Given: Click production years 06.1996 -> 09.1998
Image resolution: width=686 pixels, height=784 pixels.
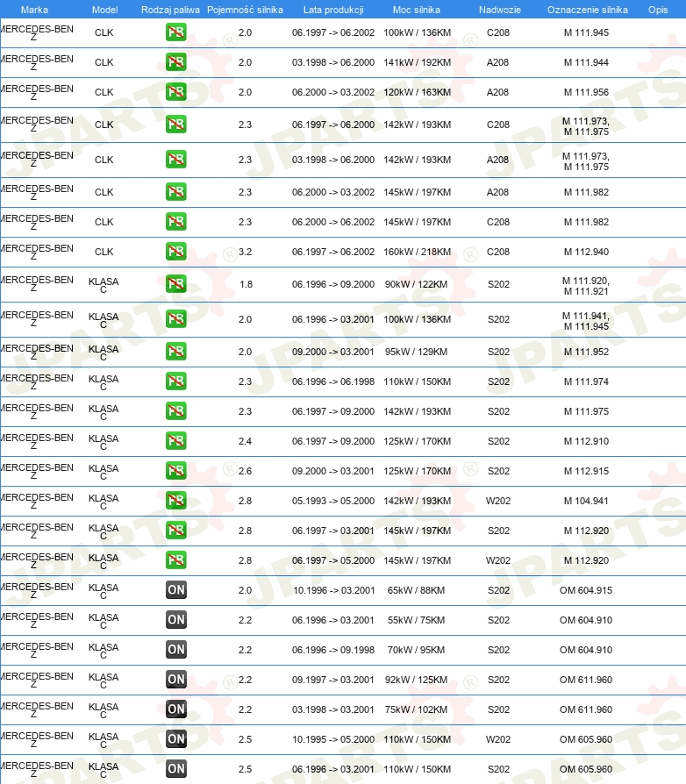Looking at the screenshot, I should [x=333, y=650].
